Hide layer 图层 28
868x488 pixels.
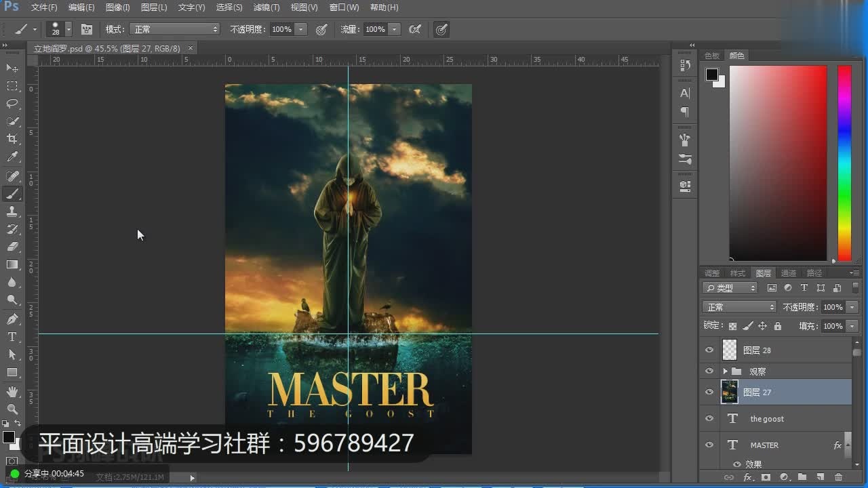709,350
